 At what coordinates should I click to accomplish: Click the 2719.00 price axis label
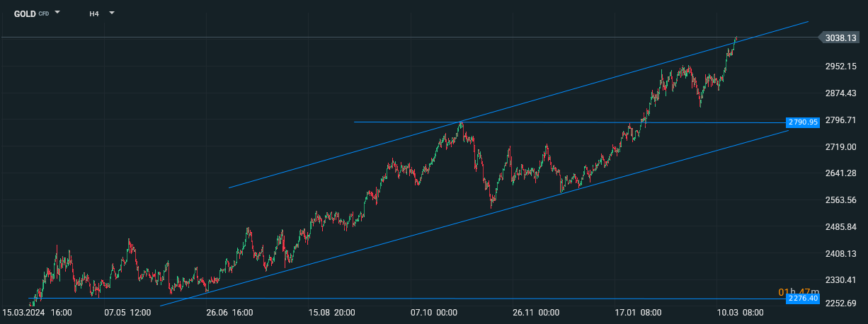coord(842,146)
